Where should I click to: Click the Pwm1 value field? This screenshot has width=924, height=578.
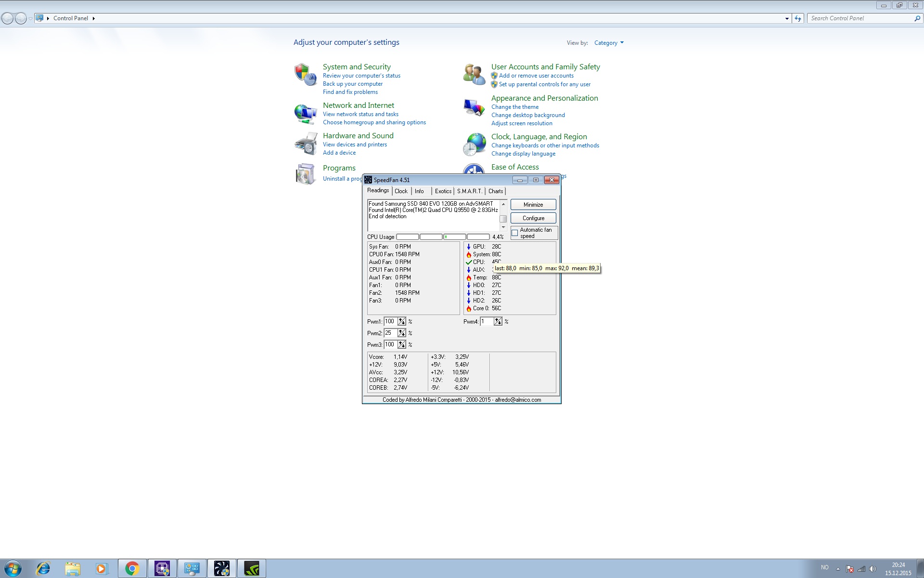[x=390, y=321]
